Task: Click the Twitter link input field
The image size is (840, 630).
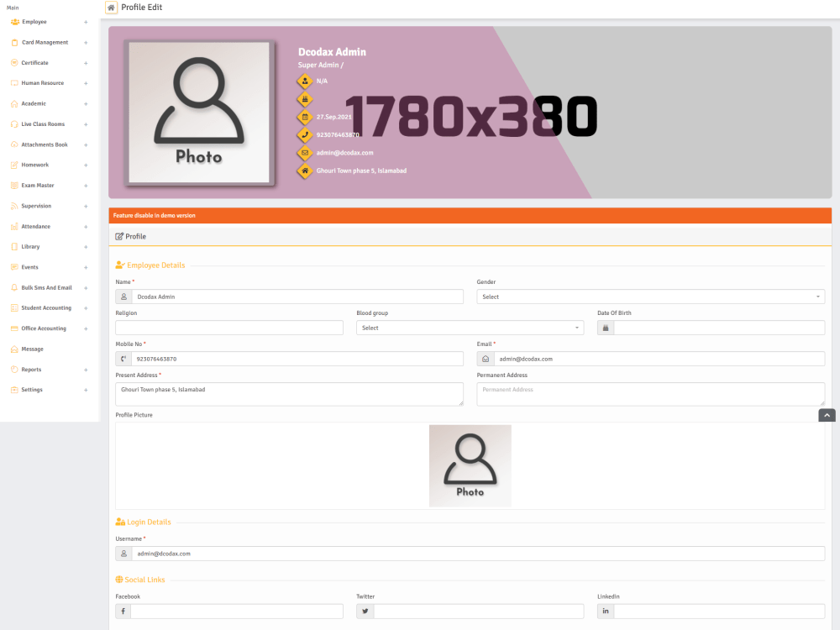Action: click(479, 612)
